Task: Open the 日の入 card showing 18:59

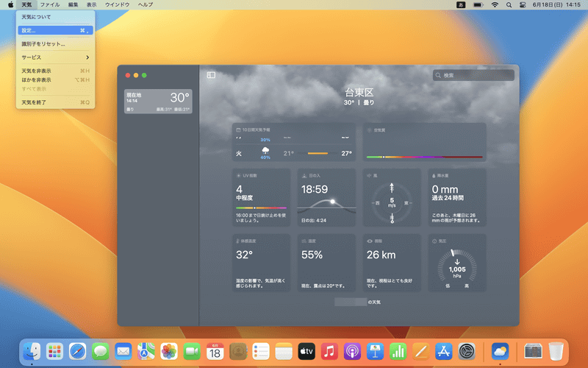Action: 326,197
